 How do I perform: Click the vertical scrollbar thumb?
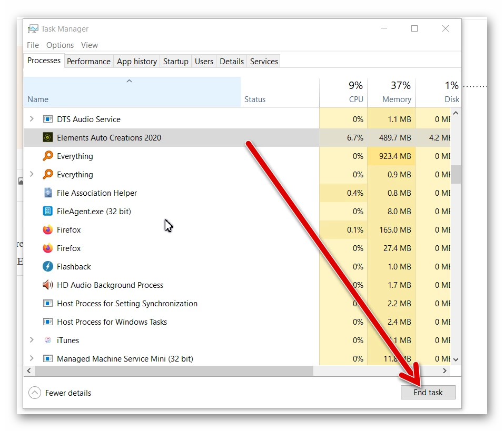coord(456,174)
